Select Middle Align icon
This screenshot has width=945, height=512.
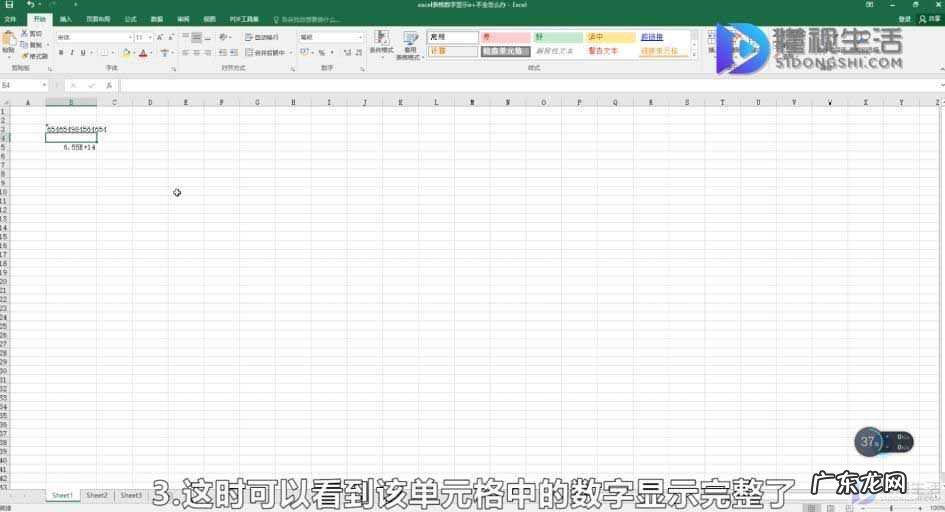click(196, 37)
